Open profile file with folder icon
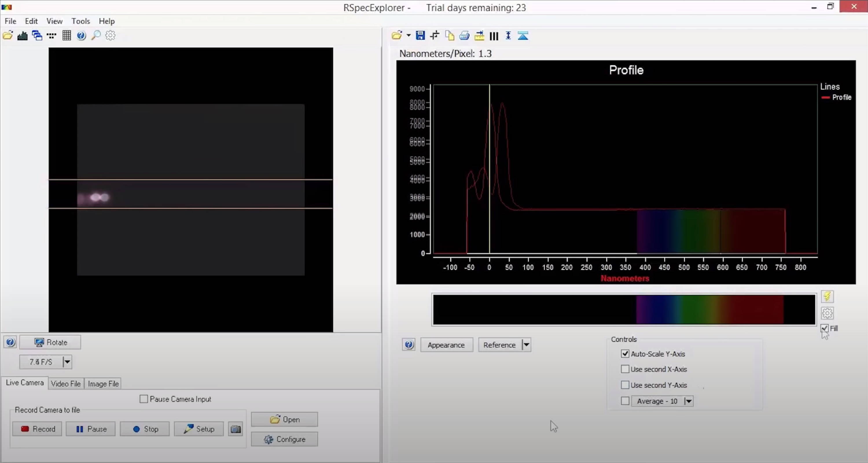 pyautogui.click(x=397, y=35)
